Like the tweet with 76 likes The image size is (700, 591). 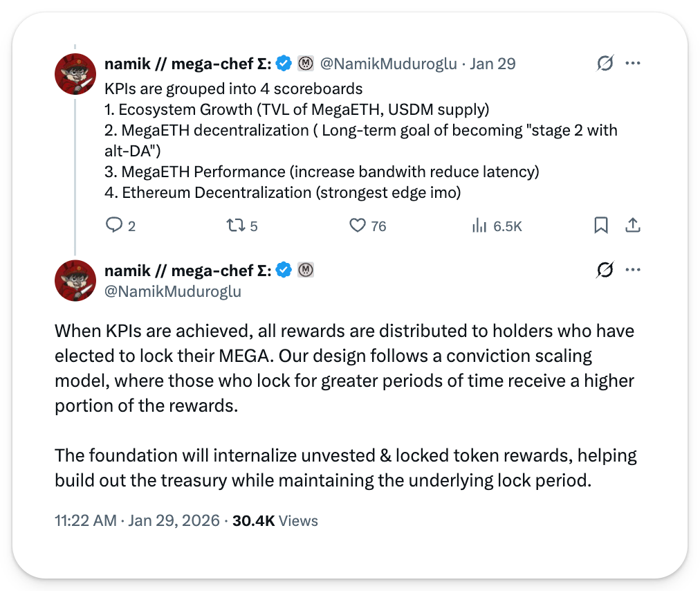[358, 226]
